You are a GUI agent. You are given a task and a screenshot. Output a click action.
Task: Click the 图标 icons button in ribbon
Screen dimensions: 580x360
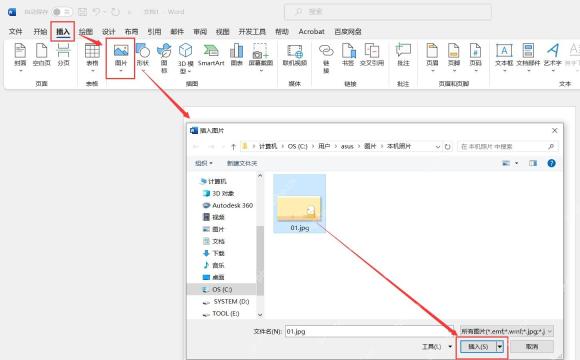[164, 58]
